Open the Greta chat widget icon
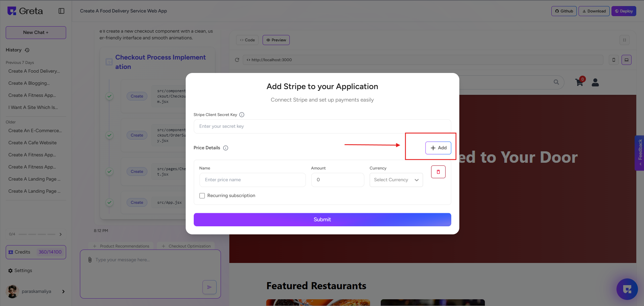 [627, 289]
